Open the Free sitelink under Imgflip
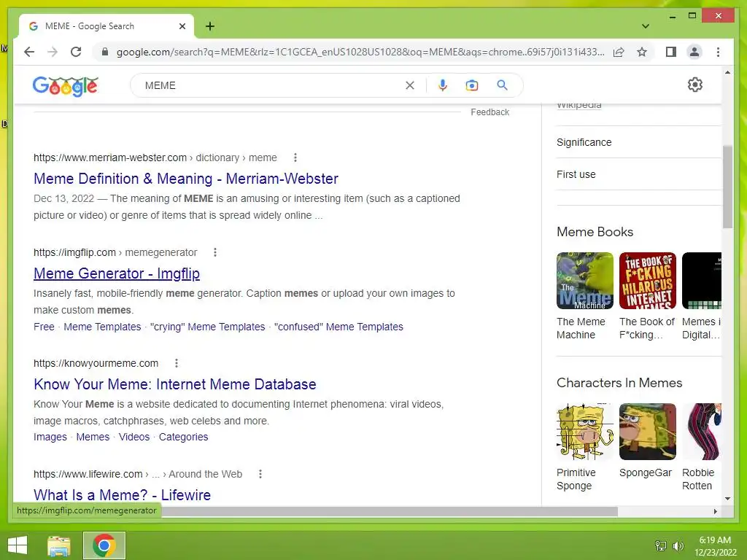Screen dimensions: 747x560 [44, 327]
